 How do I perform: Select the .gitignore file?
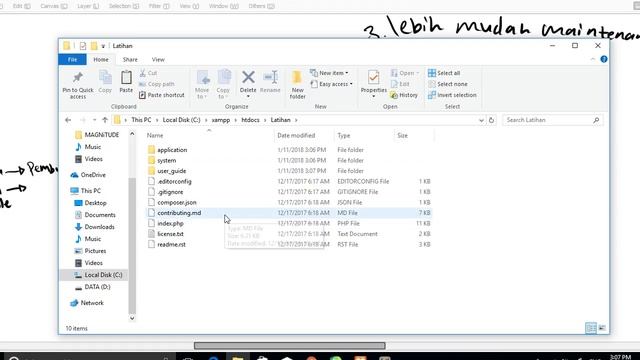point(170,192)
